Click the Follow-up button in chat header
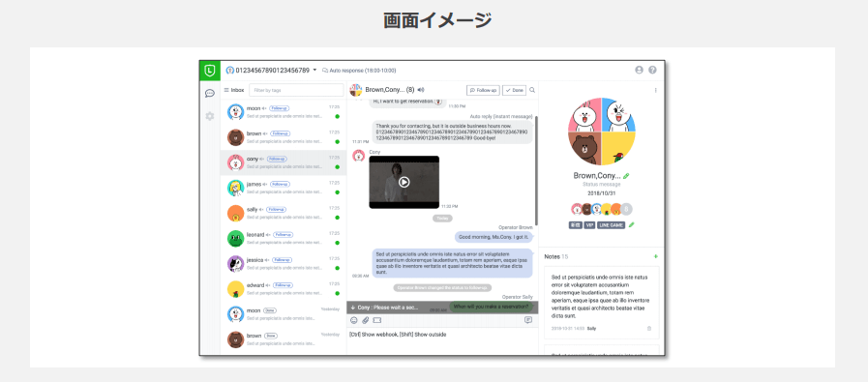Screen dimensions: 868x382 point(483,90)
